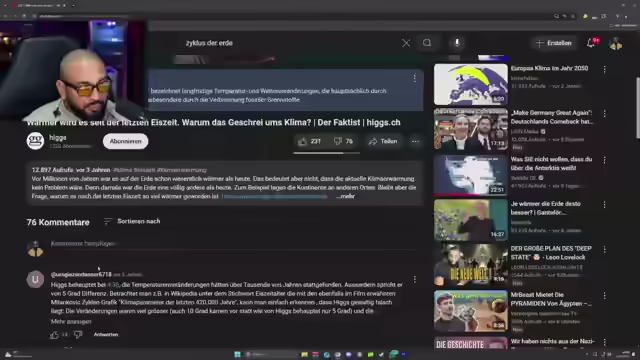The image size is (640, 360).
Task: Open the 'Make Germany Great Again' video thumbnail
Action: 471,129
